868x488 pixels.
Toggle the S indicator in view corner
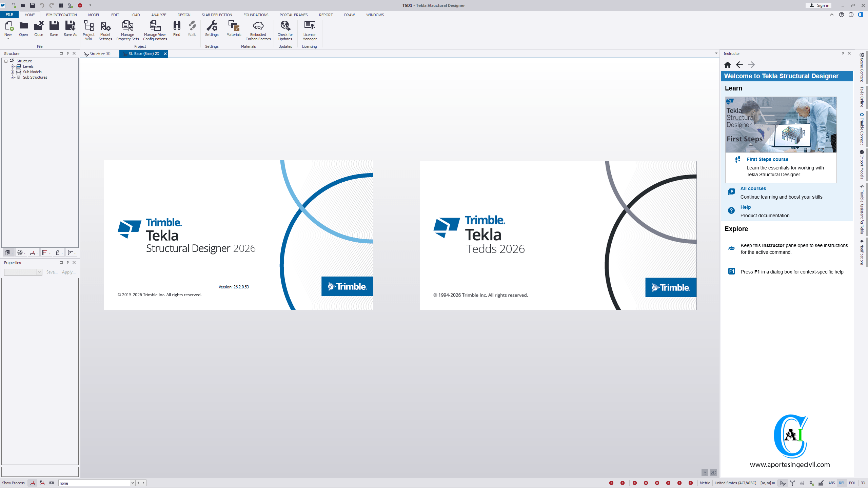pyautogui.click(x=705, y=472)
